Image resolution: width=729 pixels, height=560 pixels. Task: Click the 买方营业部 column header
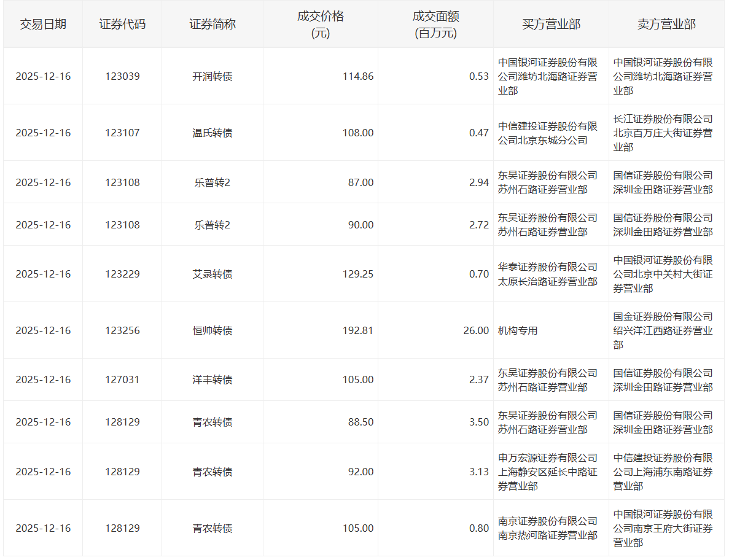[551, 24]
